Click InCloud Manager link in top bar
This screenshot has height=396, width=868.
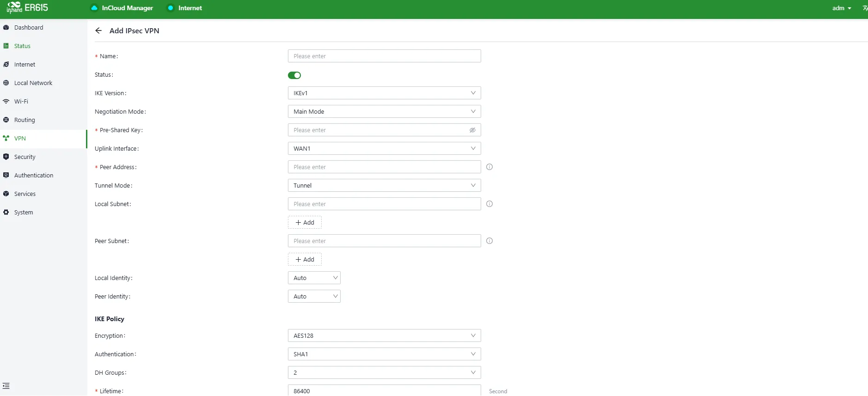[x=127, y=8]
